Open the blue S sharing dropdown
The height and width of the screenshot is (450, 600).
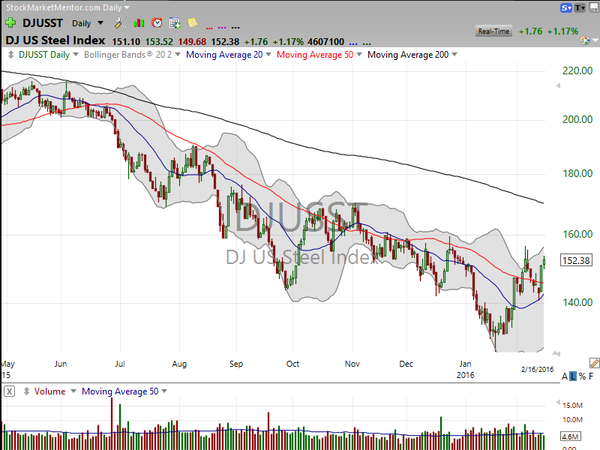point(566,7)
